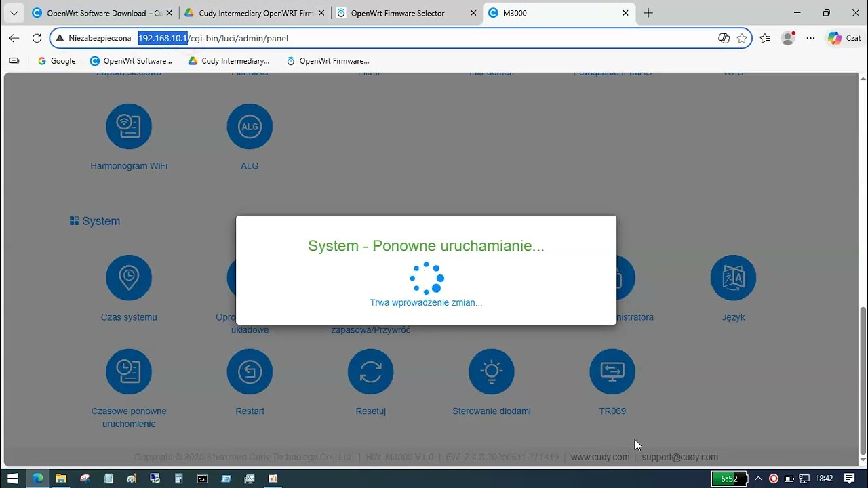Click the support@cudy.com footer link
This screenshot has width=868, height=488.
(x=679, y=457)
